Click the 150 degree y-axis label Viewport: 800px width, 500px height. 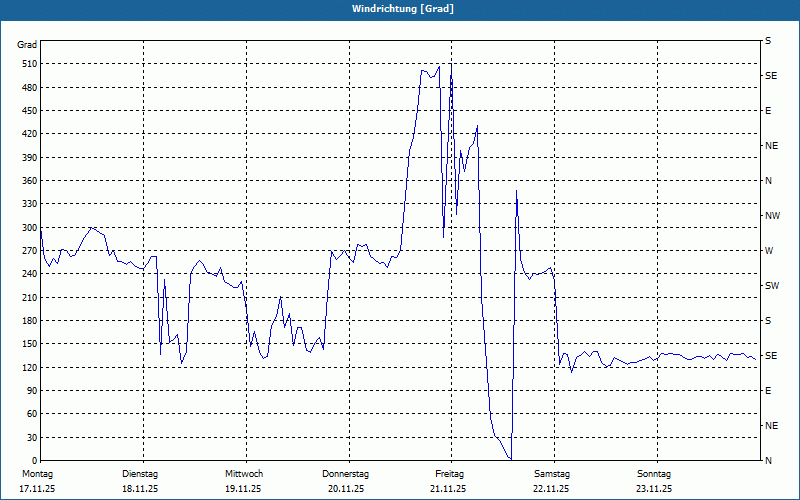pos(27,344)
